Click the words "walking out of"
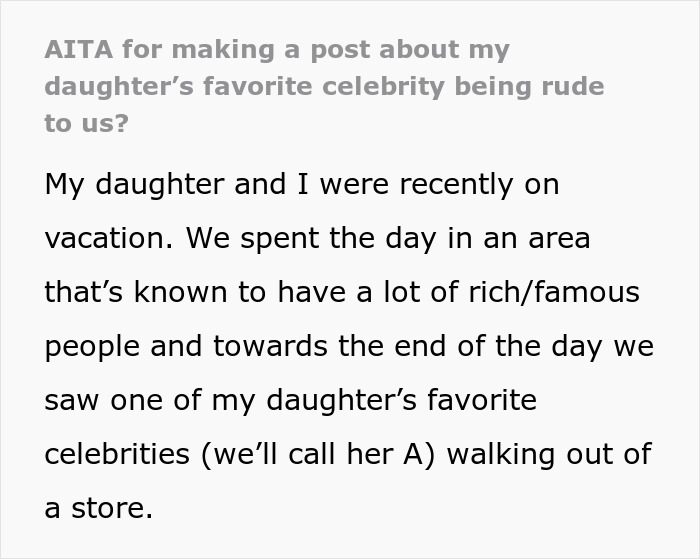Screen dimensions: 700x559 pos(549,455)
